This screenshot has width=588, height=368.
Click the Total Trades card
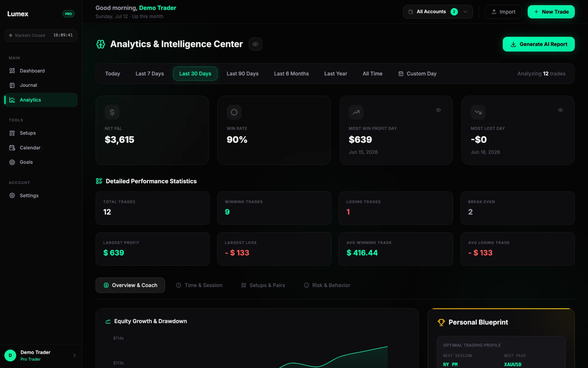click(153, 208)
